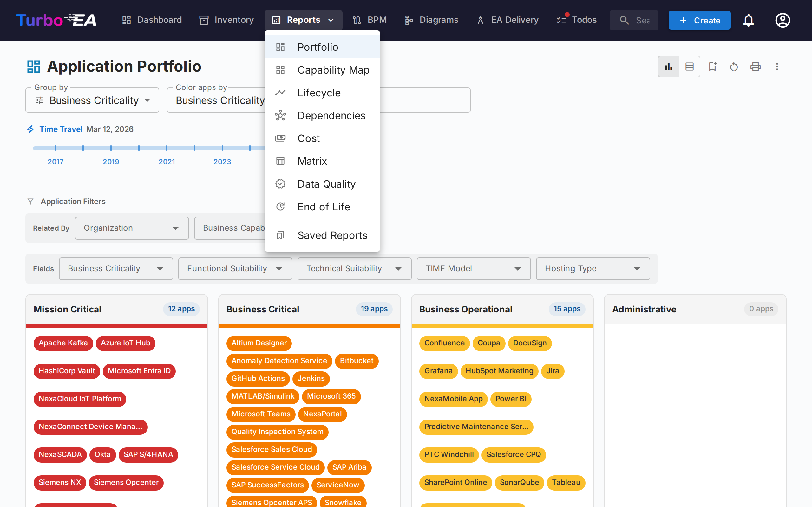Select the Jenkins application chip
Image resolution: width=812 pixels, height=507 pixels.
click(x=311, y=379)
